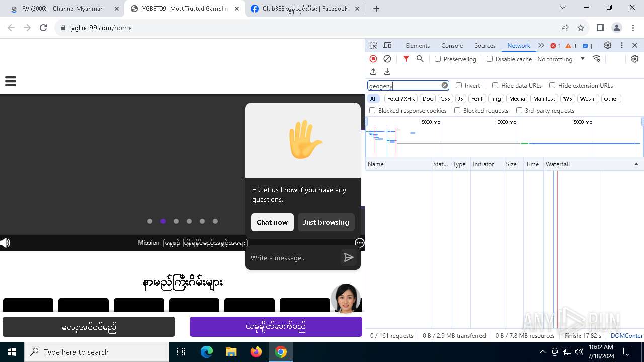
Task: Bookmark this page with star icon
Action: (581, 28)
